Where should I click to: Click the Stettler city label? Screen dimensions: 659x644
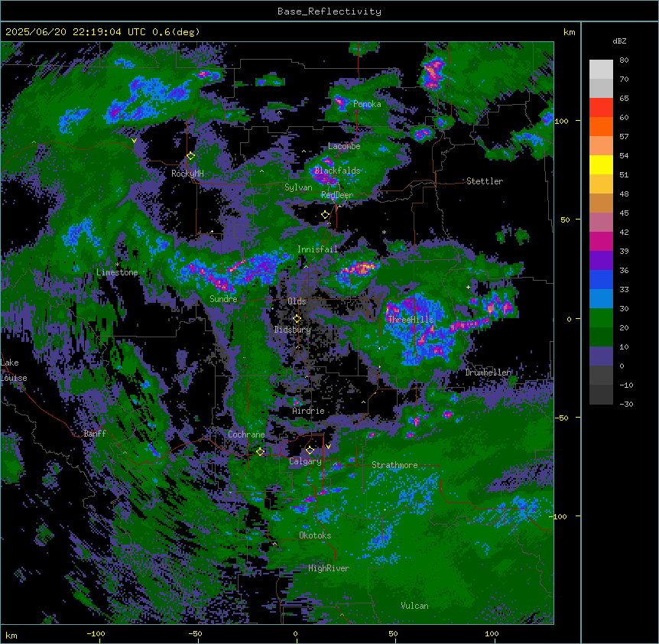click(x=485, y=181)
